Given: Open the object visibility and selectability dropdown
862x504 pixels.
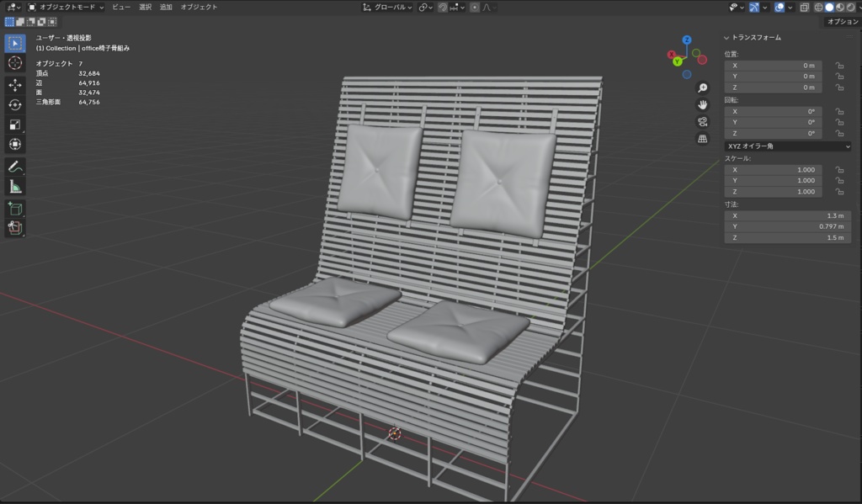Looking at the screenshot, I should click(x=736, y=8).
